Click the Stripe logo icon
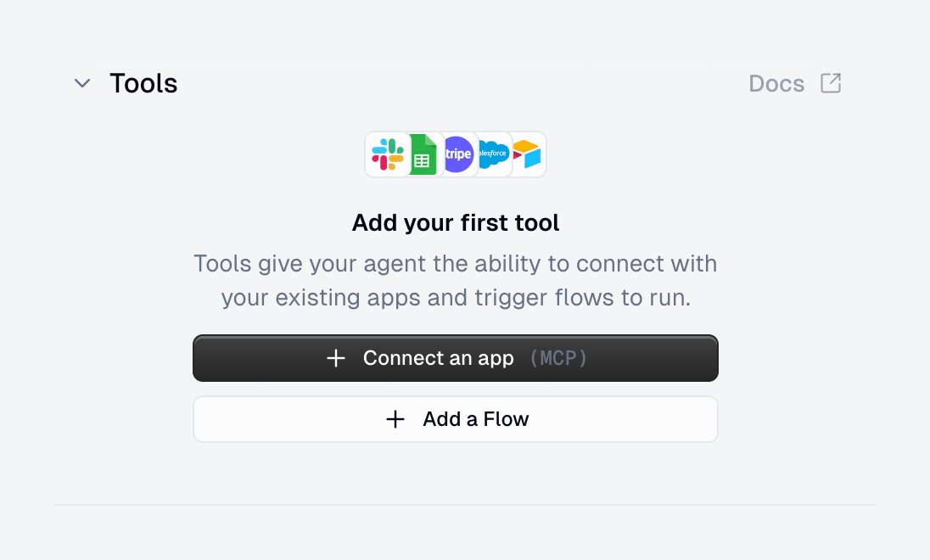This screenshot has height=560, width=930. [458, 154]
